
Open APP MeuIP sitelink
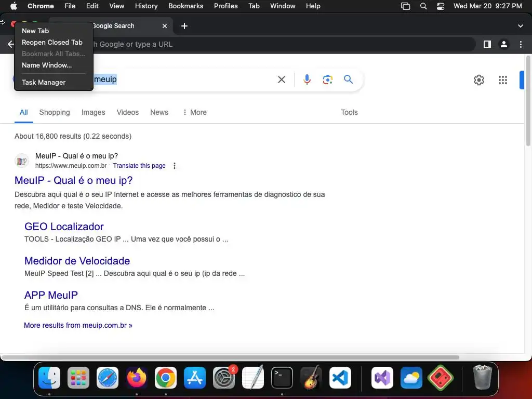point(51,295)
